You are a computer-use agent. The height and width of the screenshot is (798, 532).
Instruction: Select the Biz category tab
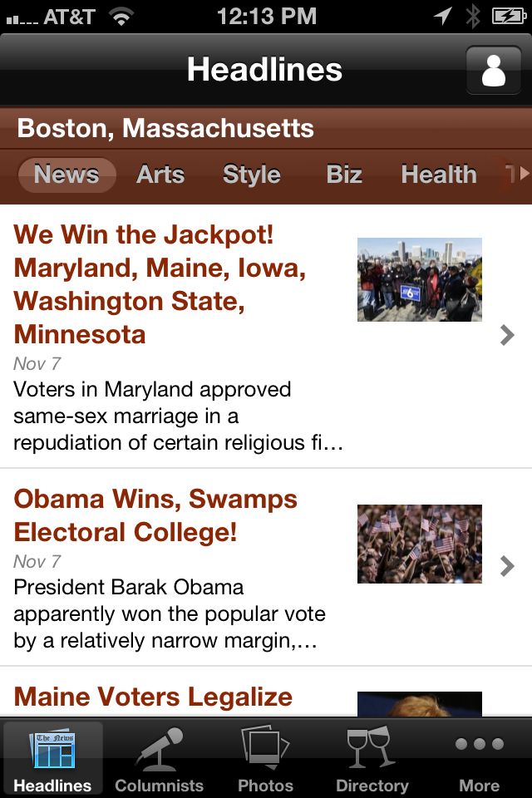344,175
